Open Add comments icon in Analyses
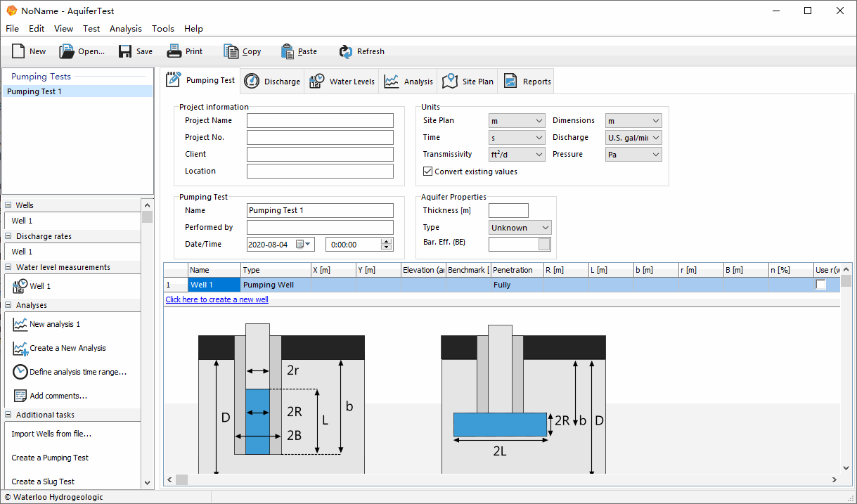Viewport: 857px width, 504px height. (x=20, y=396)
